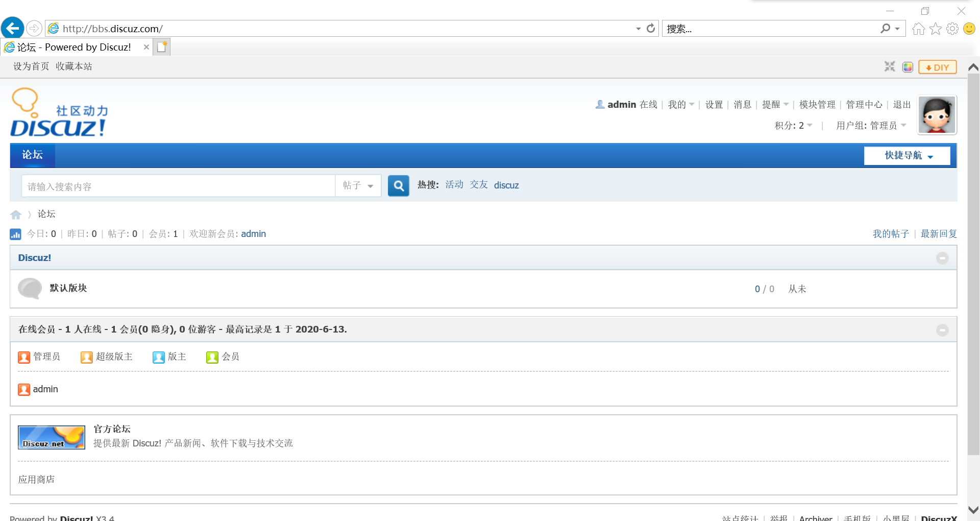980x521 pixels.
Task: Click the vertical scrollbar thumb
Action: [973, 265]
